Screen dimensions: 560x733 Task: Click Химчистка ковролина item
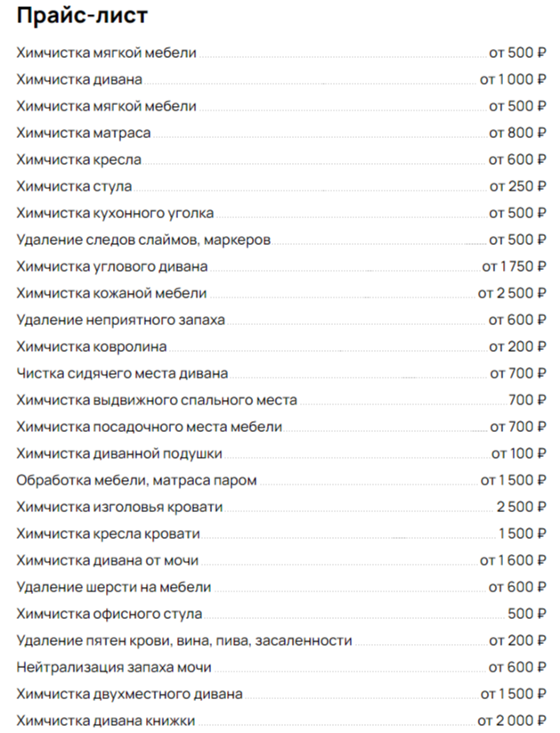point(92,346)
